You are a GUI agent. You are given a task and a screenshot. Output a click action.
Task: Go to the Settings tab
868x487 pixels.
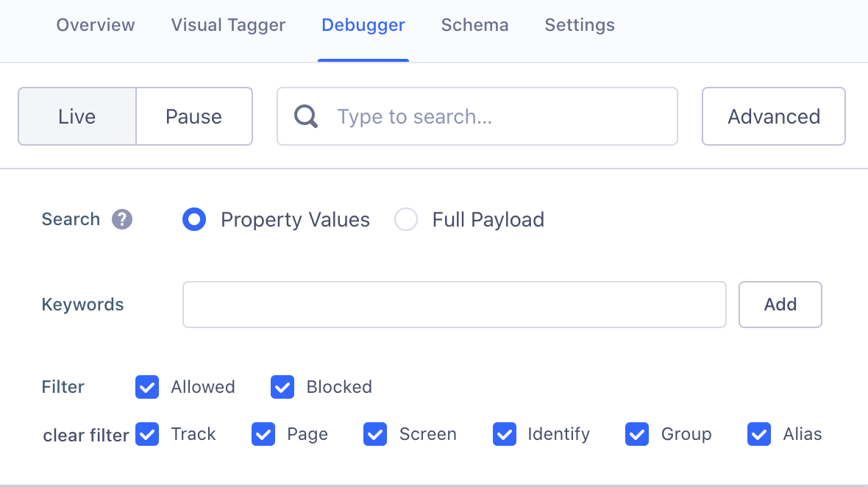(x=579, y=24)
